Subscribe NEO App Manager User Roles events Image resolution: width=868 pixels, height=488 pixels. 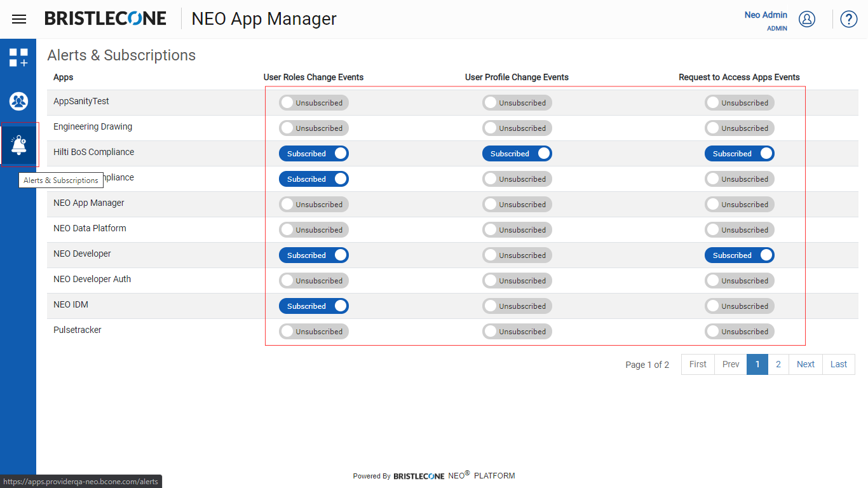click(x=314, y=205)
